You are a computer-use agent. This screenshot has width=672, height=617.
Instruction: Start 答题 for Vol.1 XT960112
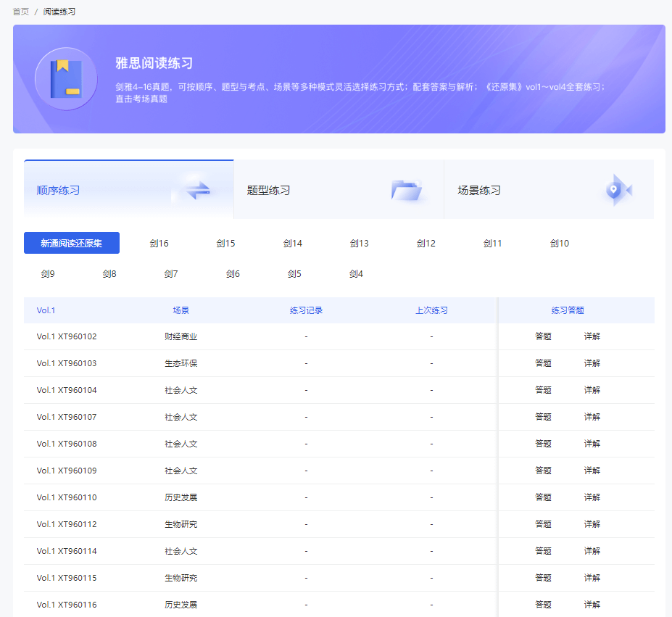point(543,524)
